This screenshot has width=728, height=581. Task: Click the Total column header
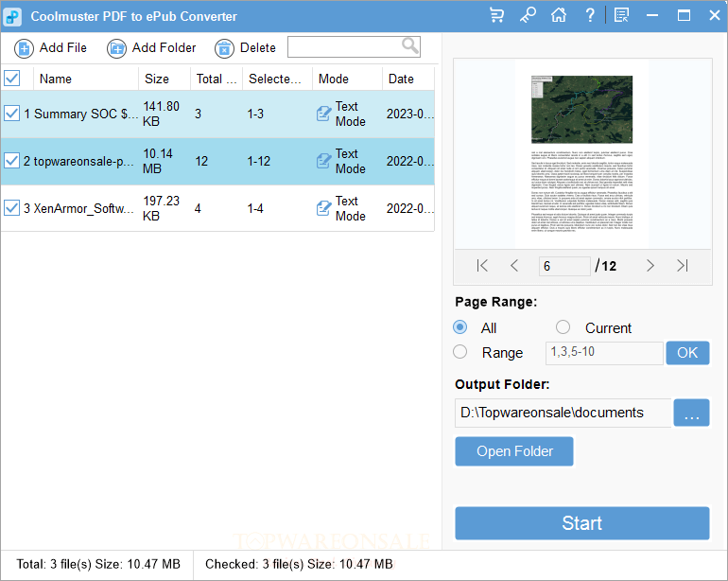(x=217, y=79)
